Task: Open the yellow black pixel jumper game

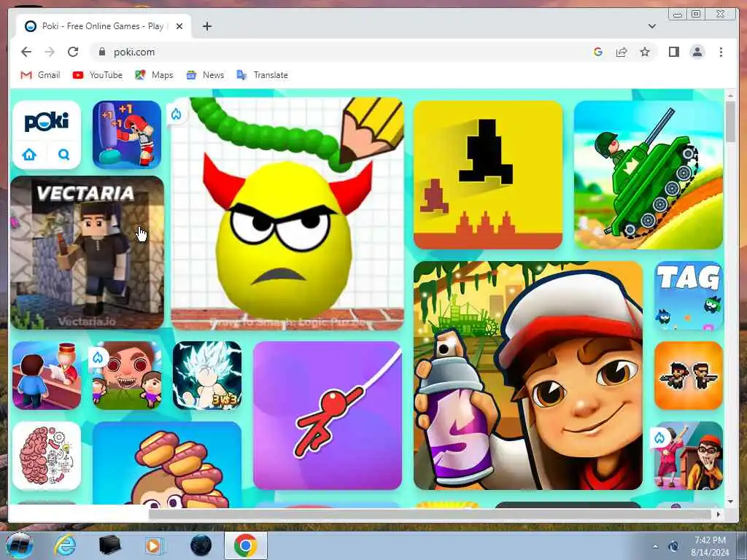Action: coord(488,175)
